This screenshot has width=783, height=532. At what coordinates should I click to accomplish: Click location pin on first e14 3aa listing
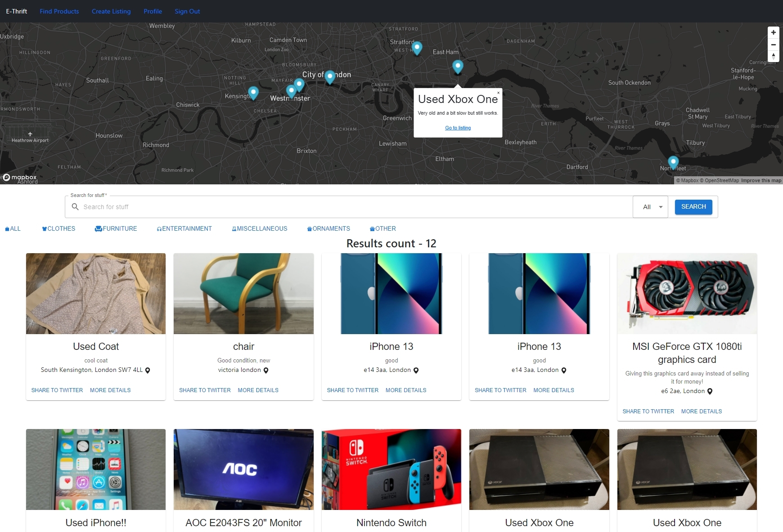click(416, 371)
